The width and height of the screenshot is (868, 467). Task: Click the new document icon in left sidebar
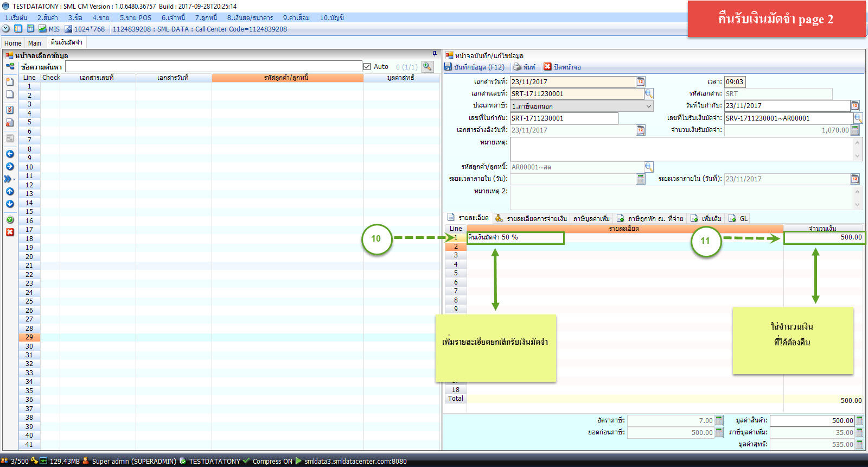[10, 81]
